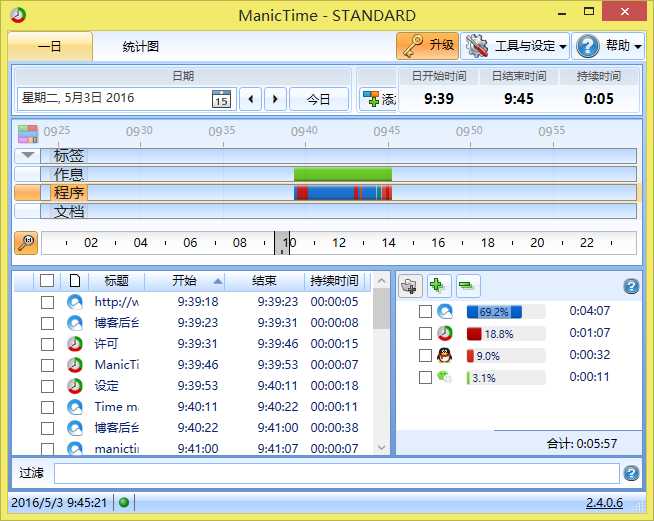This screenshot has height=521, width=654.
Task: Click the green status indicator in status bar
Action: (x=124, y=502)
